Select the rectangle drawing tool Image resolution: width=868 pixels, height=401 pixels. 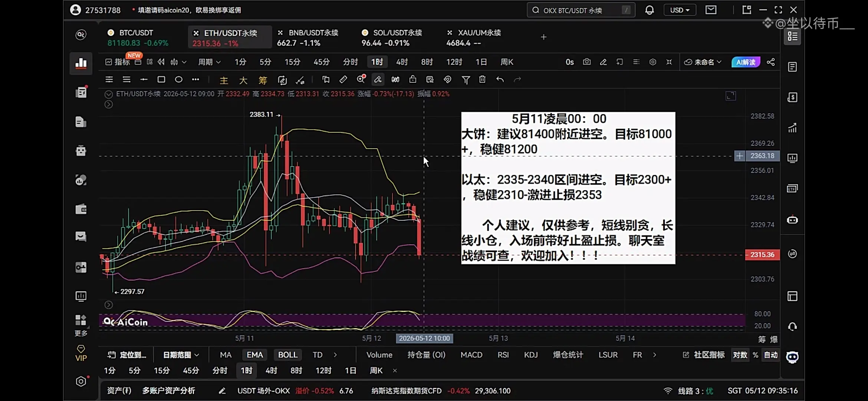point(161,79)
